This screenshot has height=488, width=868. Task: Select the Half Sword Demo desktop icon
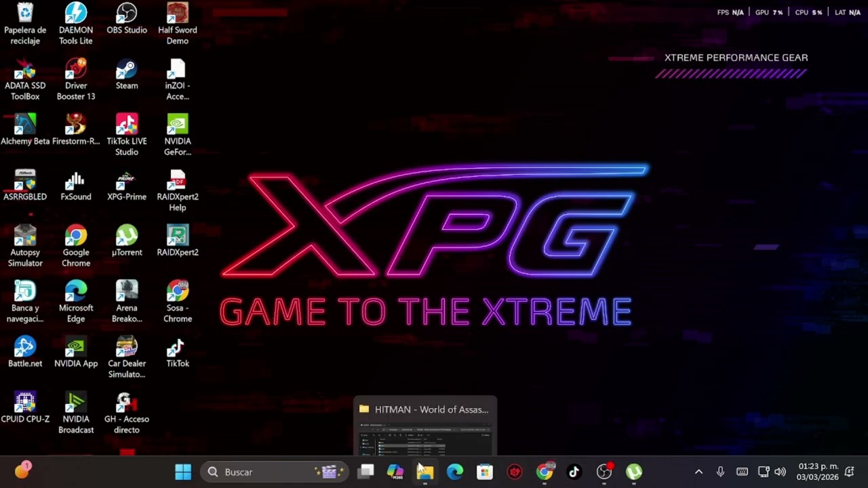click(x=178, y=24)
